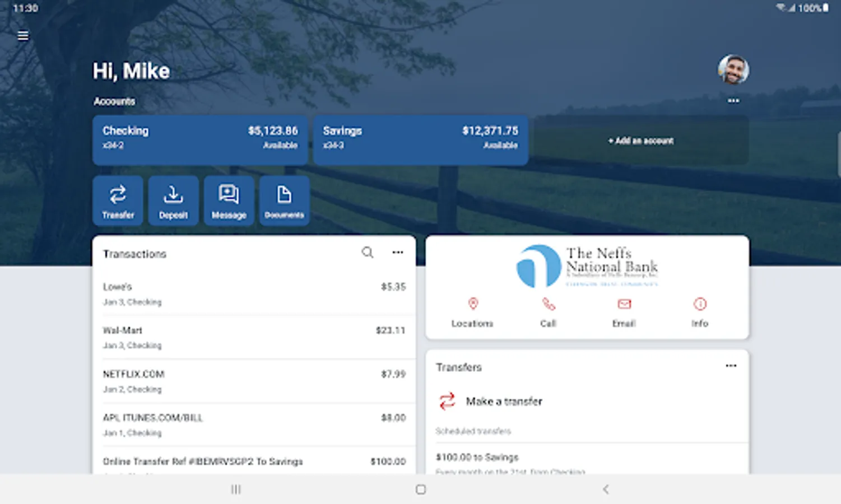
Task: Open the Documents quick action
Action: 284,200
